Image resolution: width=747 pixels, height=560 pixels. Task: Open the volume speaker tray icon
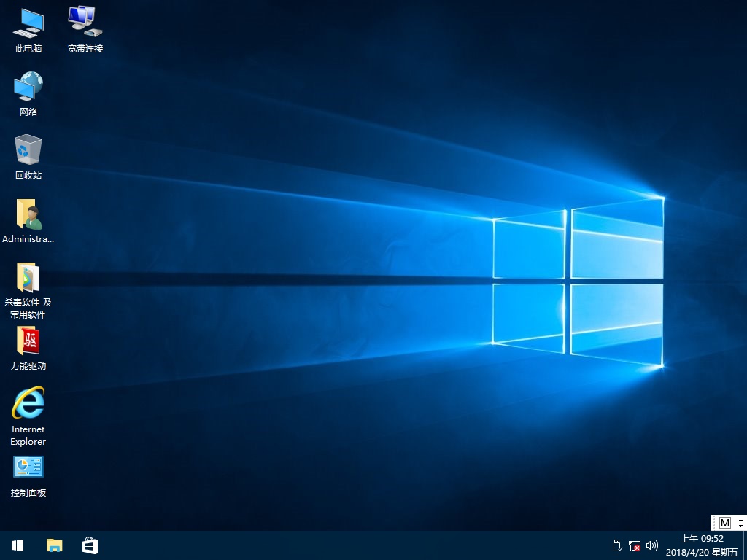(651, 545)
